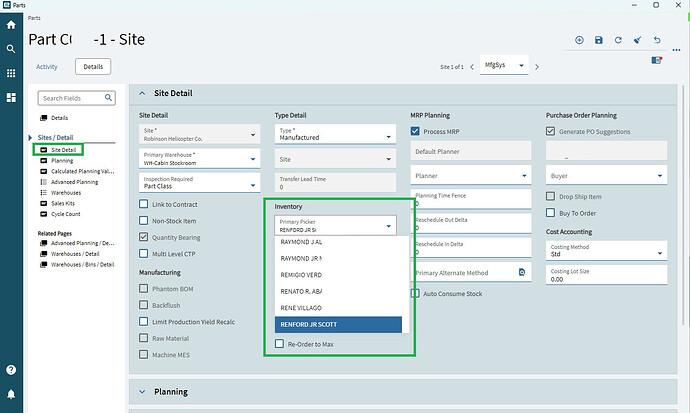Open the Help question mark icon
690x413 pixels.
coord(11,370)
